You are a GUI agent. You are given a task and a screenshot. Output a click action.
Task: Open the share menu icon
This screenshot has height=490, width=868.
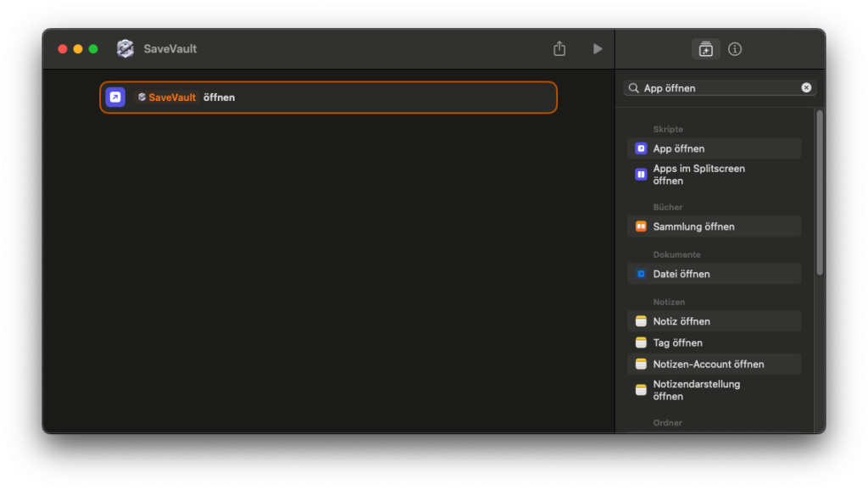pos(559,48)
